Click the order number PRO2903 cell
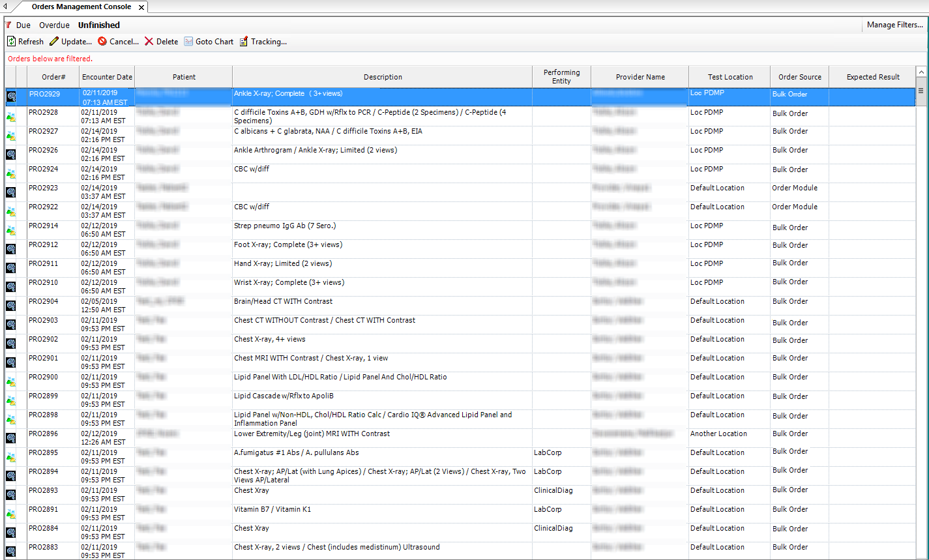 [x=44, y=321]
